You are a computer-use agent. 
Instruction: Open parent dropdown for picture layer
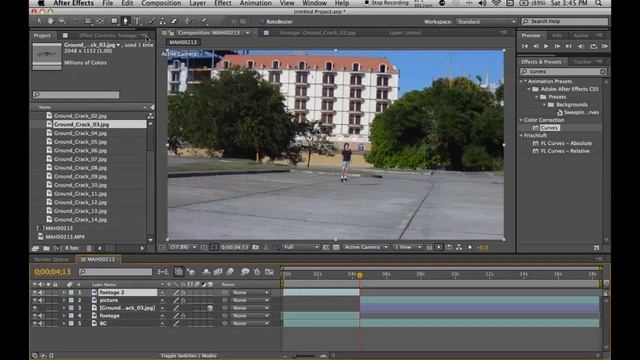point(251,300)
